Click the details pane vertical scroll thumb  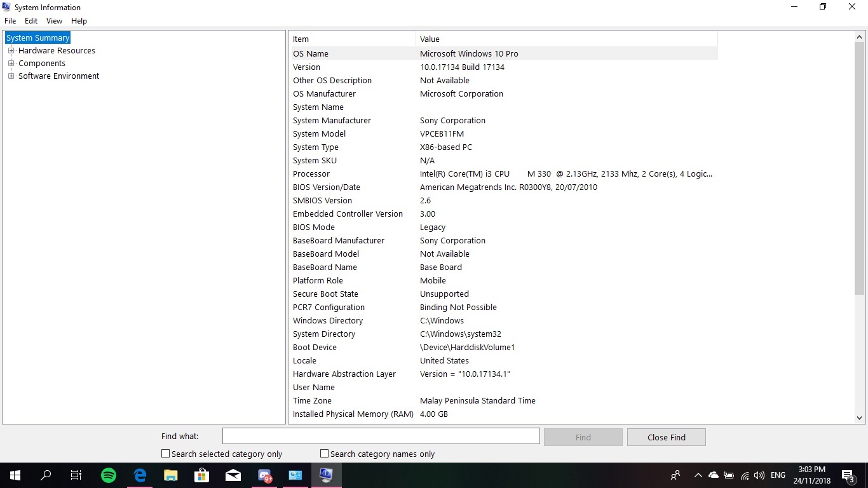pos(859,168)
